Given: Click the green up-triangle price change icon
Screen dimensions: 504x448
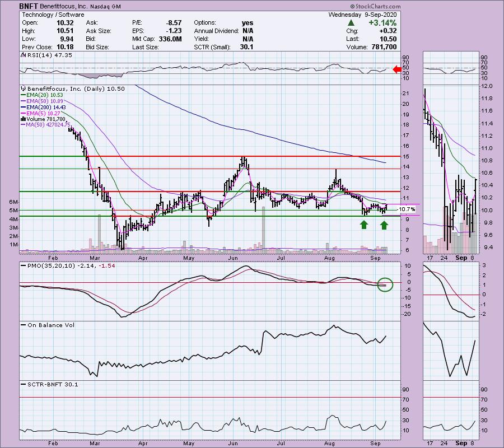Looking at the screenshot, I should coord(351,23).
